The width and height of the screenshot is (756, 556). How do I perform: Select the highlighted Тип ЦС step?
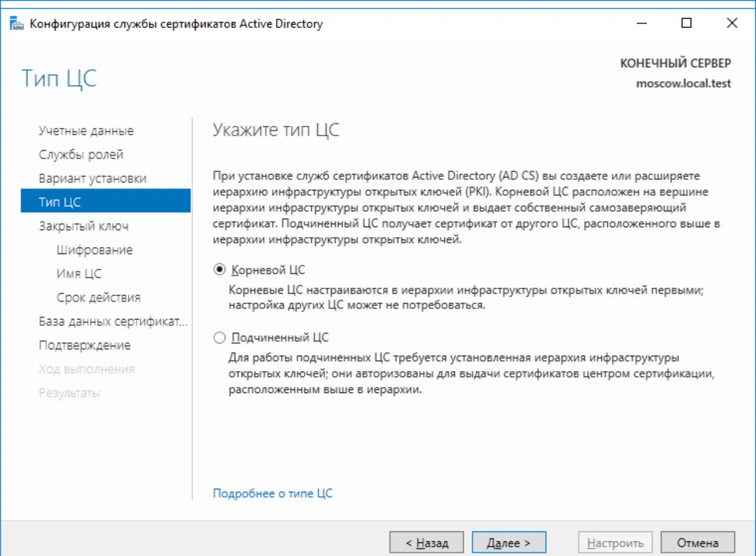pyautogui.click(x=106, y=201)
